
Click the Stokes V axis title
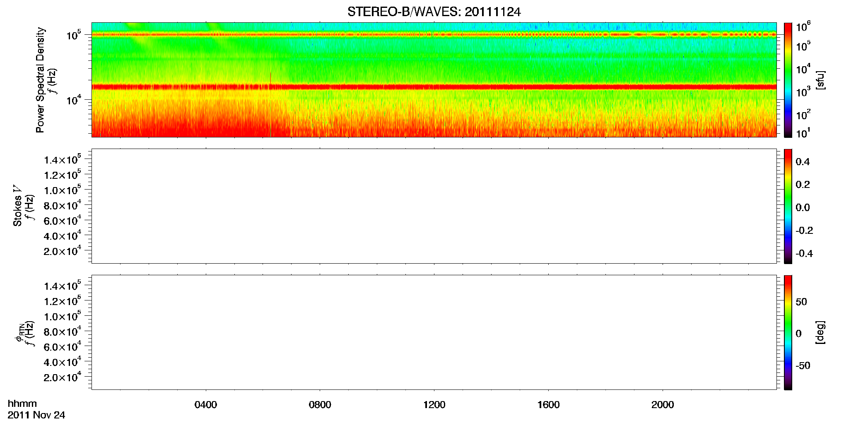[17, 206]
